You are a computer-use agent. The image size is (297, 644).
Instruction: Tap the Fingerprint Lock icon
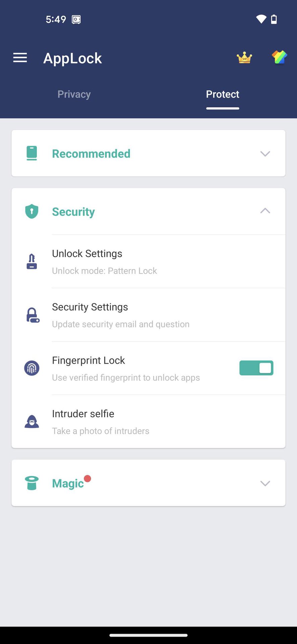pyautogui.click(x=32, y=368)
